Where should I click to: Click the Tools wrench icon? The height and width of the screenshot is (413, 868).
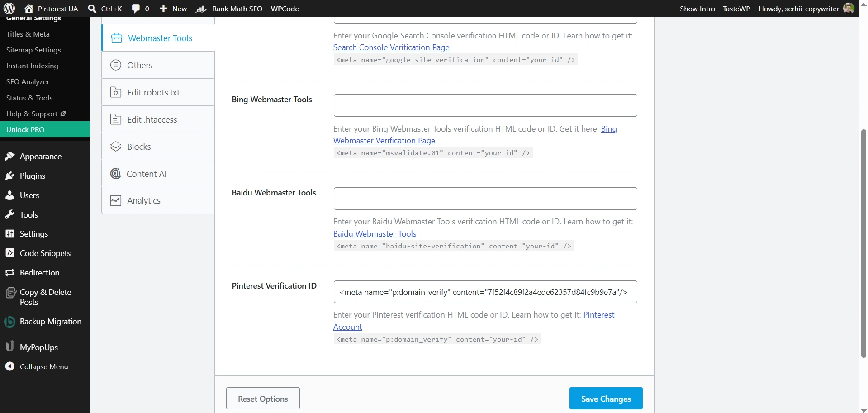(x=10, y=215)
